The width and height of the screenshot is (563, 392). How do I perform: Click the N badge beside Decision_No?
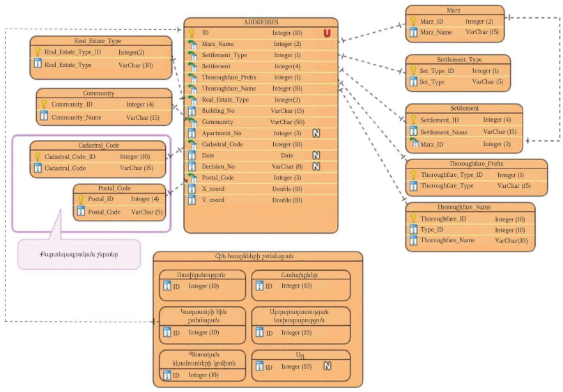point(316,166)
